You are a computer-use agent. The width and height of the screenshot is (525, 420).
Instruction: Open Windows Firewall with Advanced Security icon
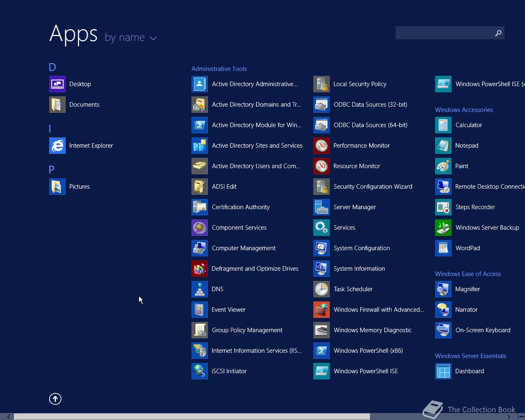[322, 310]
